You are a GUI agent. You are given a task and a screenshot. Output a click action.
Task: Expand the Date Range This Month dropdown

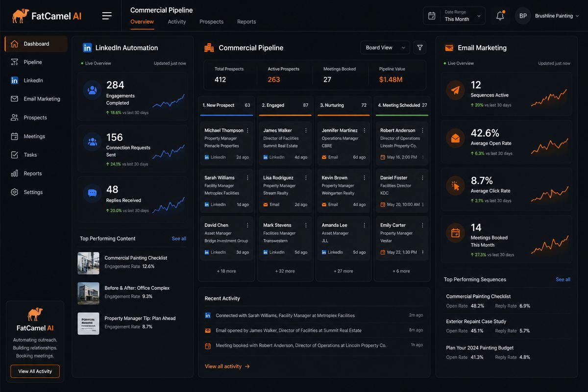[x=454, y=16]
